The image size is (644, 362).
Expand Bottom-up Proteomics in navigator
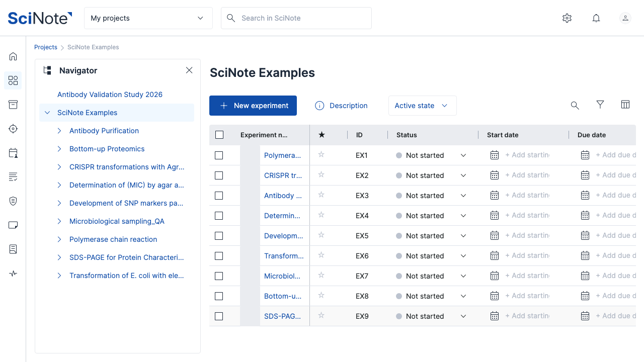pyautogui.click(x=59, y=149)
